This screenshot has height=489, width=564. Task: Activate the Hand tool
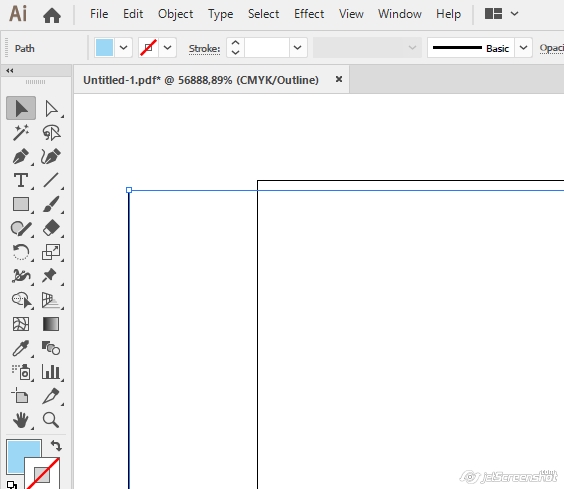(21, 420)
